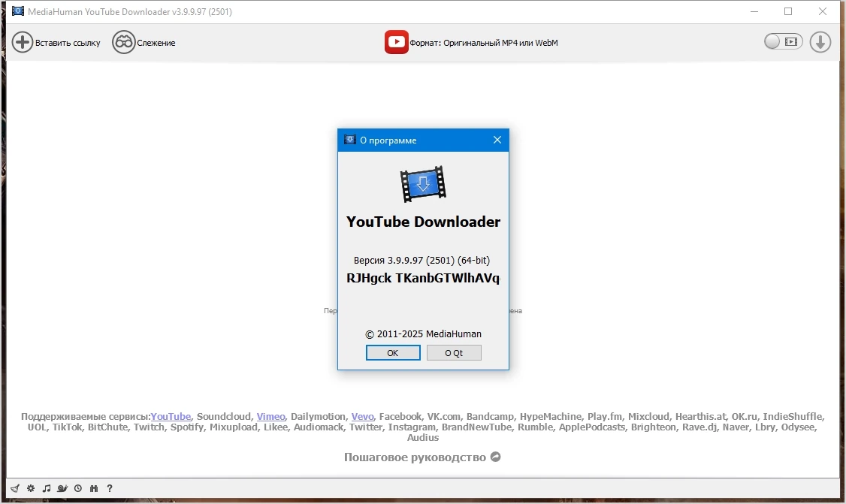The image size is (846, 504).
Task: Click the YouTube Downloader heading in dialog
Action: (423, 222)
